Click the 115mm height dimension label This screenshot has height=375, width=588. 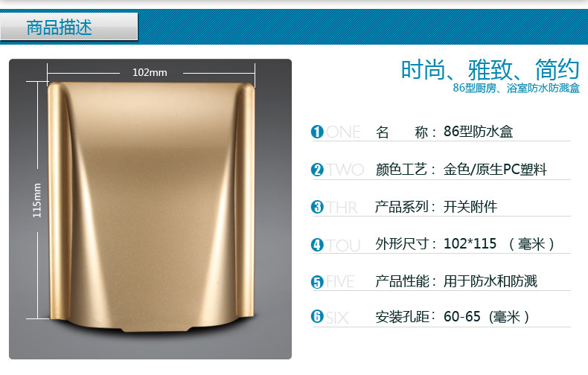(x=36, y=200)
